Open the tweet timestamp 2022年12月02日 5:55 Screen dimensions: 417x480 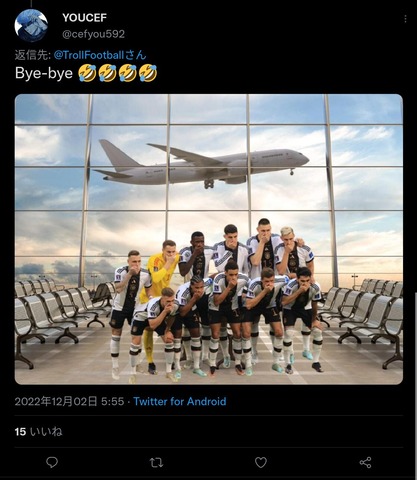(x=69, y=401)
